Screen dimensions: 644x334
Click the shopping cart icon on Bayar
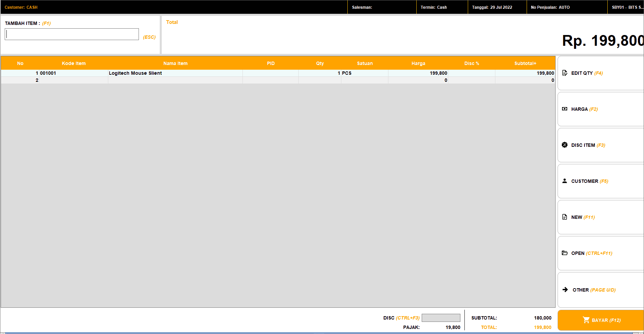click(x=586, y=320)
